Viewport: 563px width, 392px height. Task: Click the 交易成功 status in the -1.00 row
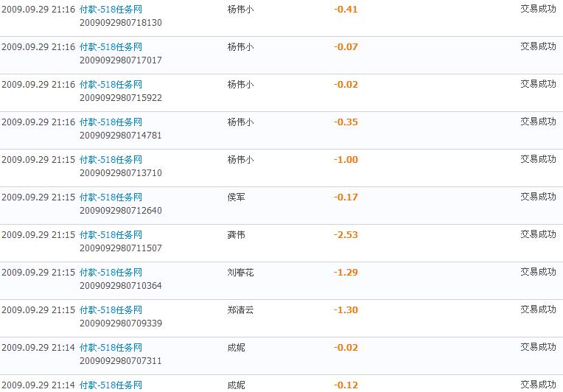538,159
